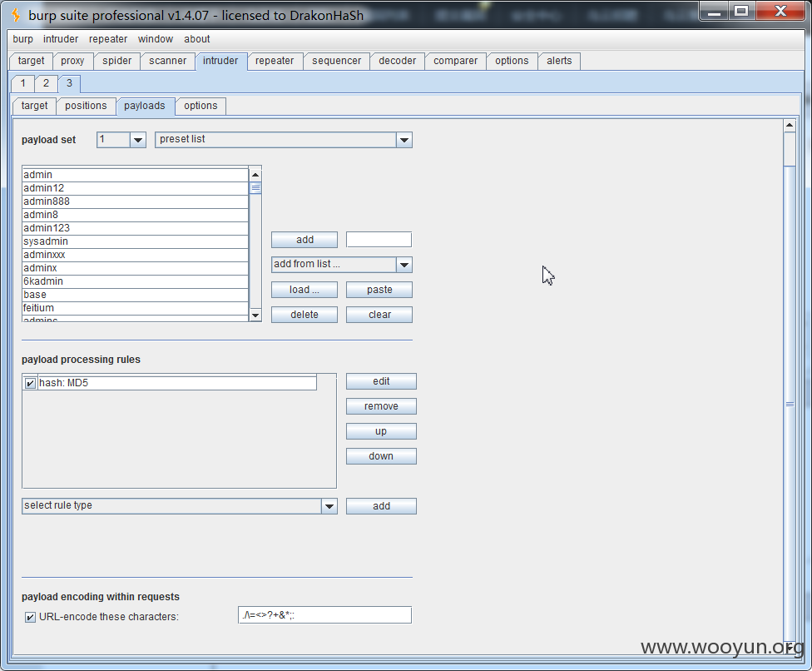The width and height of the screenshot is (812, 671).
Task: Open the about menu
Action: (x=197, y=39)
